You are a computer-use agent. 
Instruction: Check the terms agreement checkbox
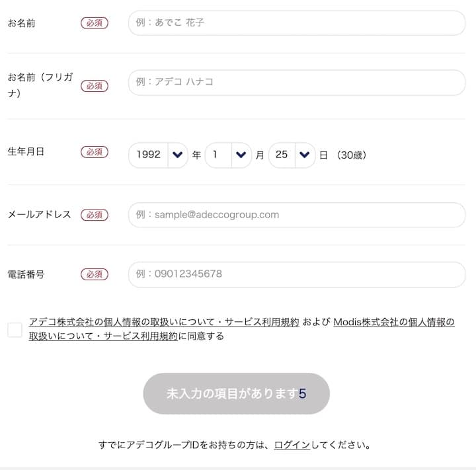click(x=15, y=329)
